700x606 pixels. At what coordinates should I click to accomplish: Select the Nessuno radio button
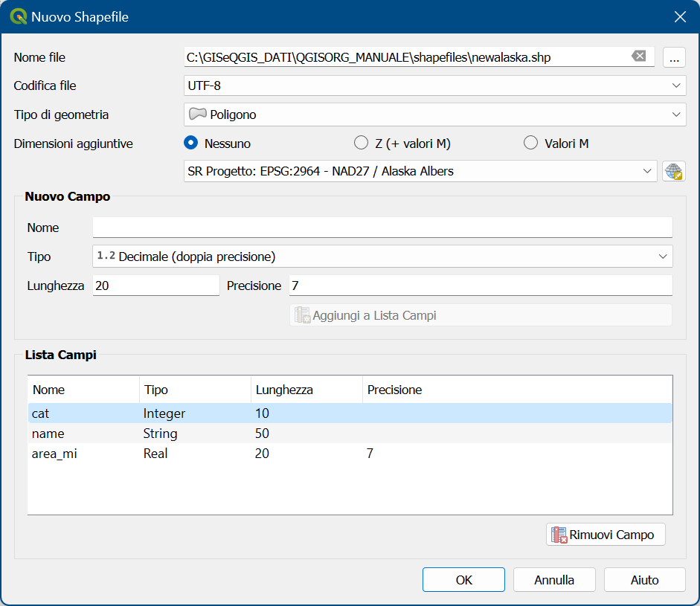pos(217,144)
